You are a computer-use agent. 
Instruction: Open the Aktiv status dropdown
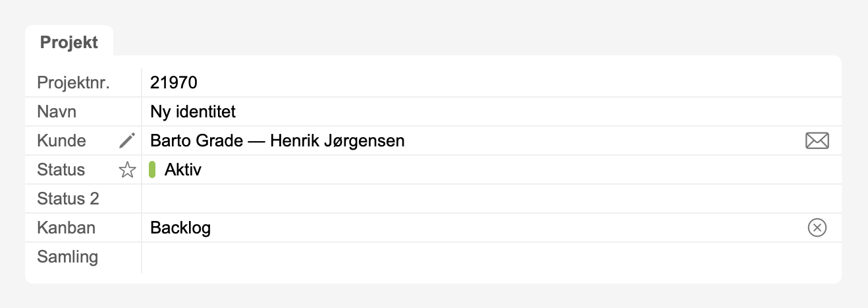(183, 170)
